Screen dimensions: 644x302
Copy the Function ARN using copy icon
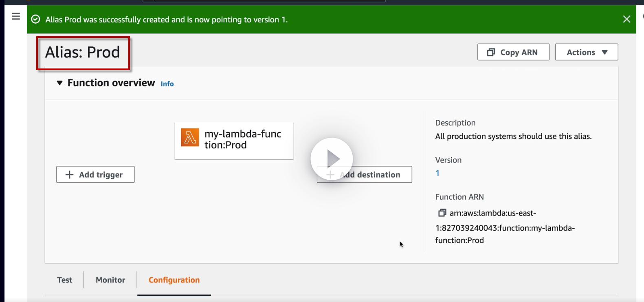(x=442, y=213)
